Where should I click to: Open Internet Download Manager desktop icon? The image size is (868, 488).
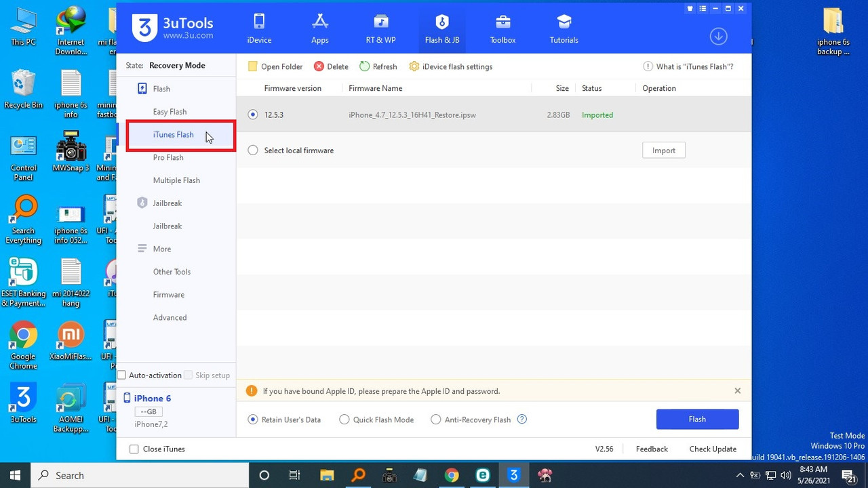[71, 32]
